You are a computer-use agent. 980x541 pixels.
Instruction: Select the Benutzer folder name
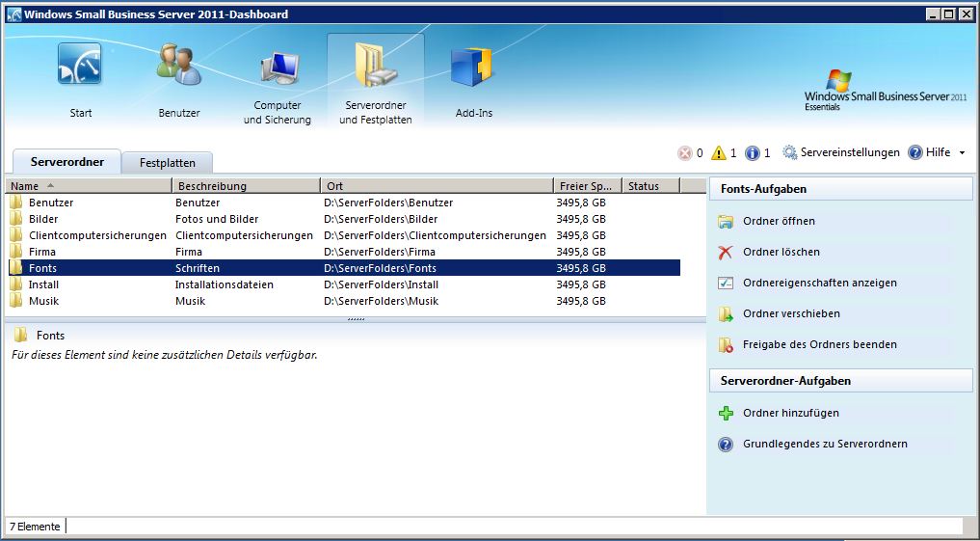(51, 203)
